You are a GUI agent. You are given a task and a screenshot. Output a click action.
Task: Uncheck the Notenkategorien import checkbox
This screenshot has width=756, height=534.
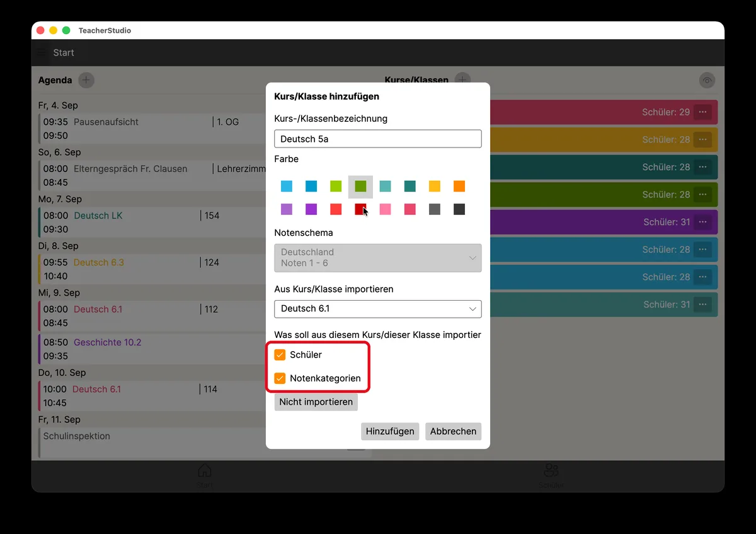(280, 379)
